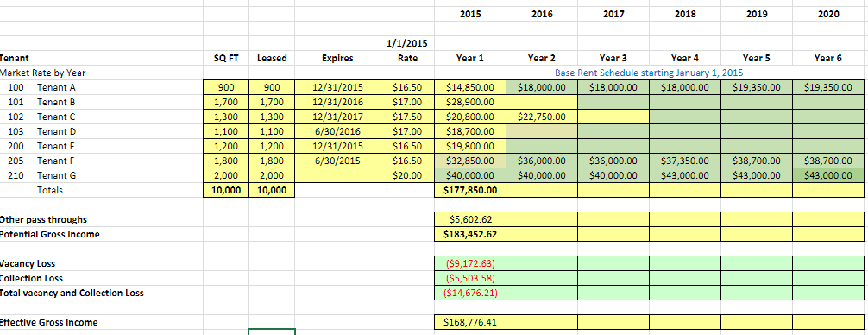The height and width of the screenshot is (335, 868).
Task: Select Tenant G's $43,000.00 Year 6 cell
Action: point(828,175)
